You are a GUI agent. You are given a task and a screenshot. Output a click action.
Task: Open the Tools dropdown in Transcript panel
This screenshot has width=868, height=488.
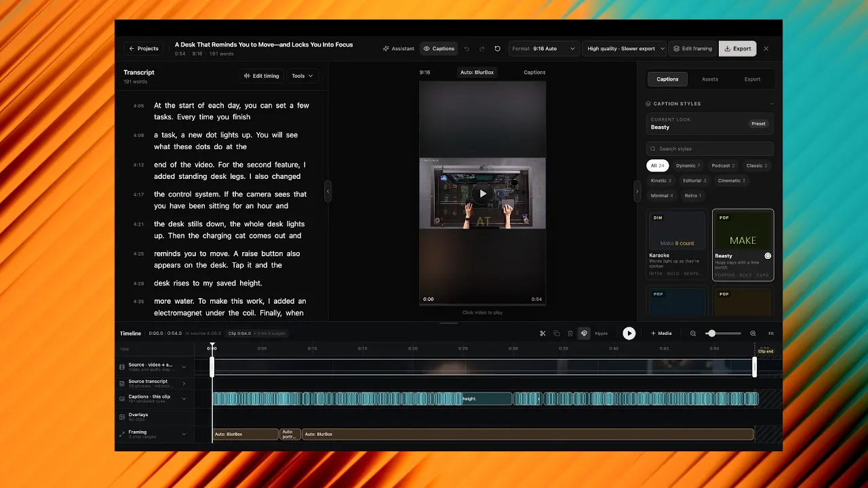[302, 76]
